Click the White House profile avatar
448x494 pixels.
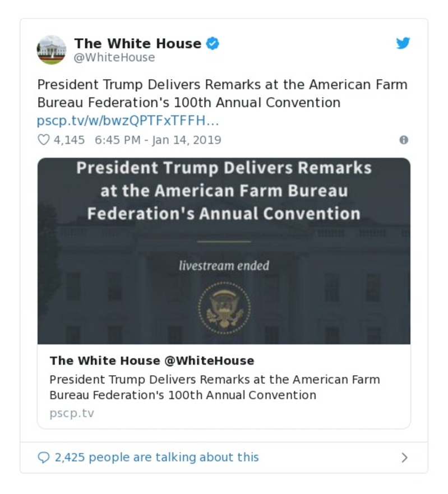click(x=51, y=49)
